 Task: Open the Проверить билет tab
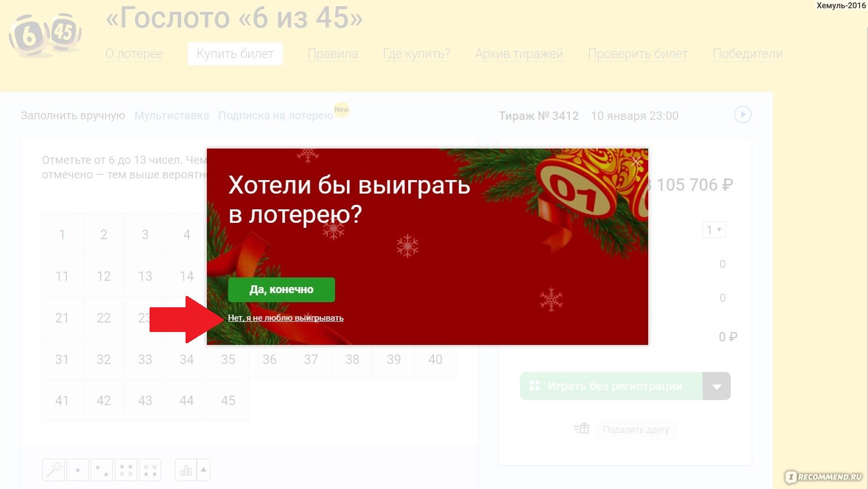click(638, 54)
